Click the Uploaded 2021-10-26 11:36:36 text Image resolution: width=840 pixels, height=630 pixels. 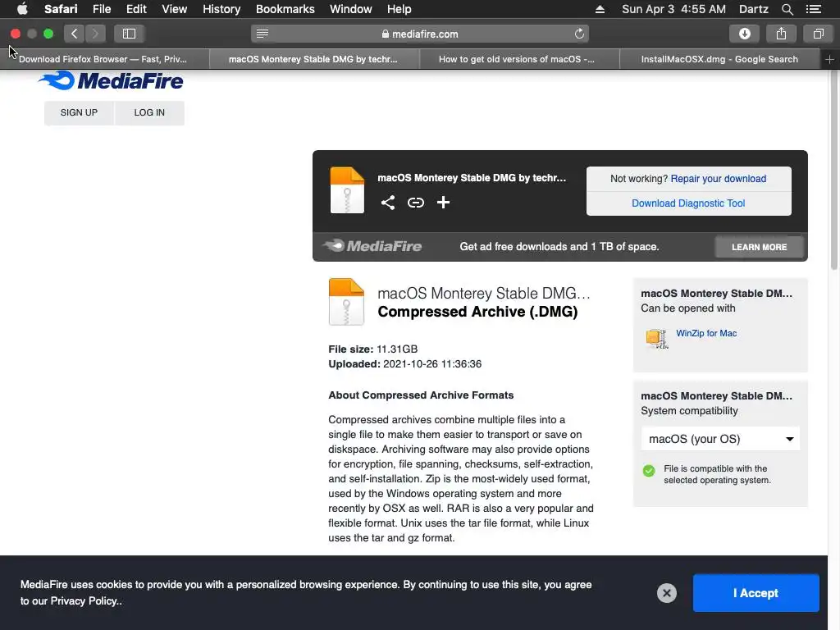(405, 364)
